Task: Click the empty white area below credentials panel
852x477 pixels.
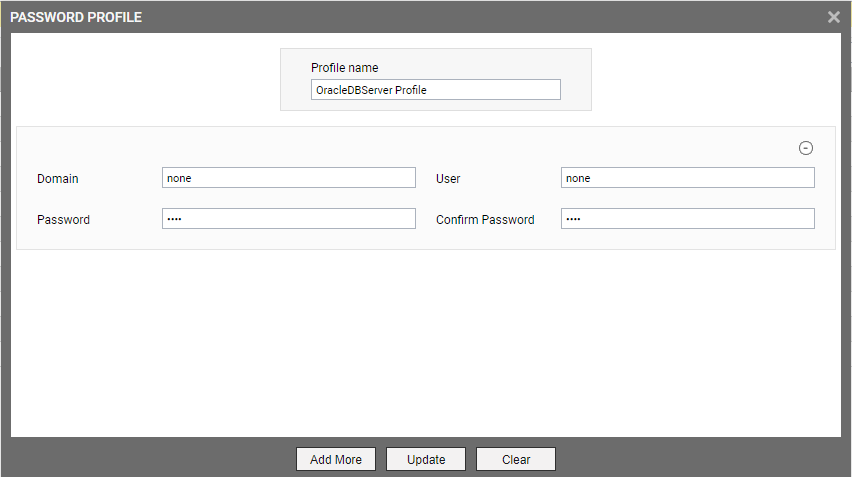Action: click(425, 342)
